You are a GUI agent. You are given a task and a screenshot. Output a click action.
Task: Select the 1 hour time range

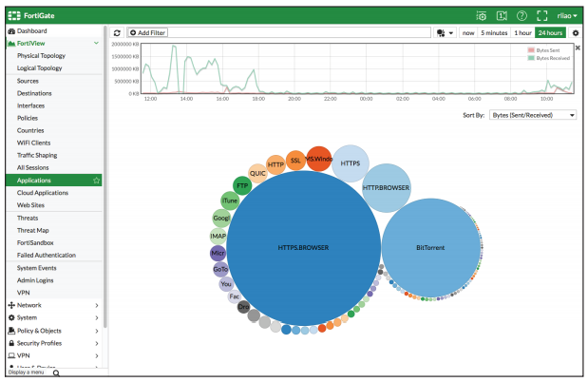pyautogui.click(x=522, y=33)
